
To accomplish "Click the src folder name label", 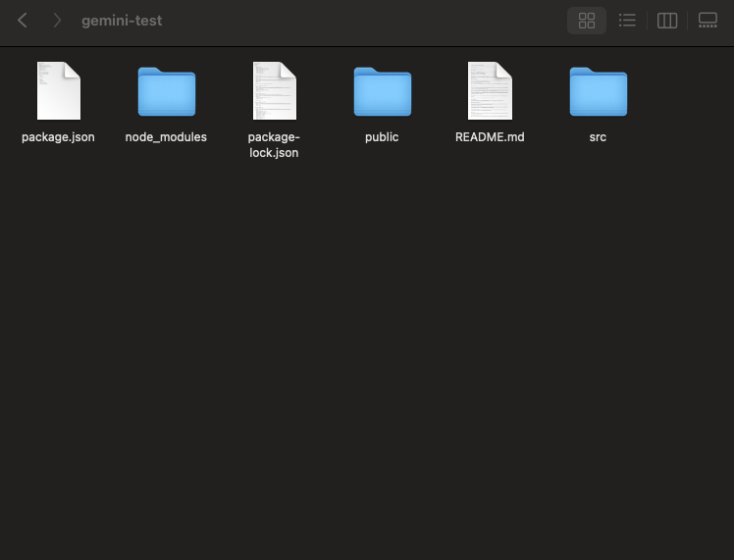I will [598, 137].
